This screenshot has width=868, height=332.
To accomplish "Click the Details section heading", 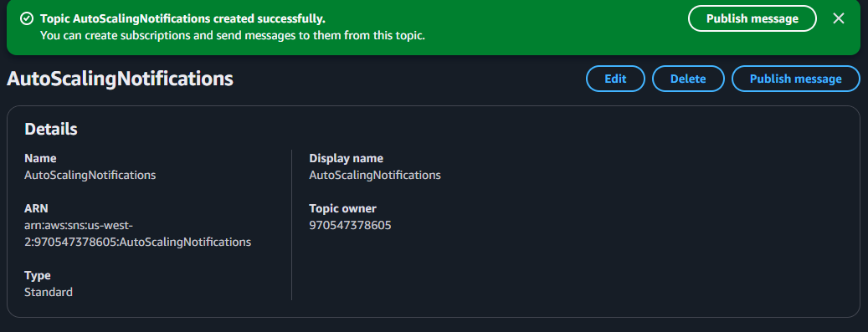I will click(x=51, y=130).
